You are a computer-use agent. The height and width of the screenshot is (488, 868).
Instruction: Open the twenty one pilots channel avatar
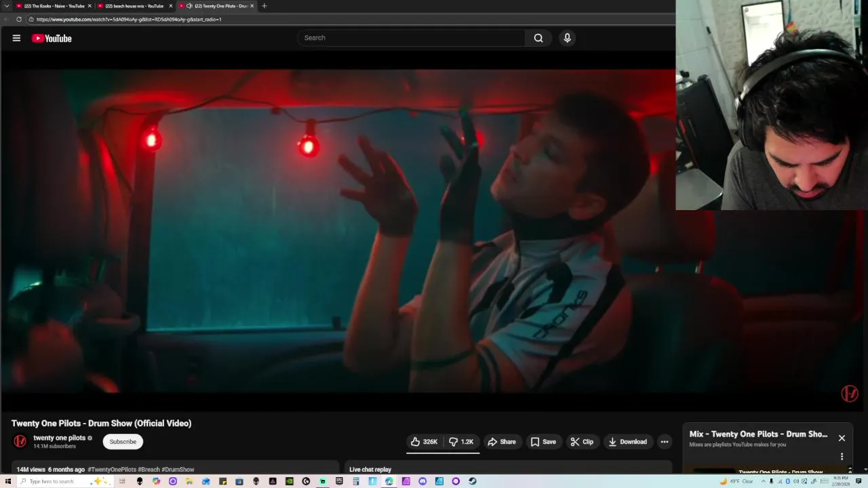[x=20, y=441]
